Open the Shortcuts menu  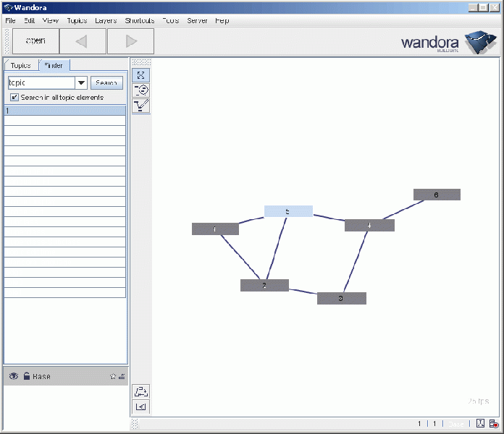(139, 21)
